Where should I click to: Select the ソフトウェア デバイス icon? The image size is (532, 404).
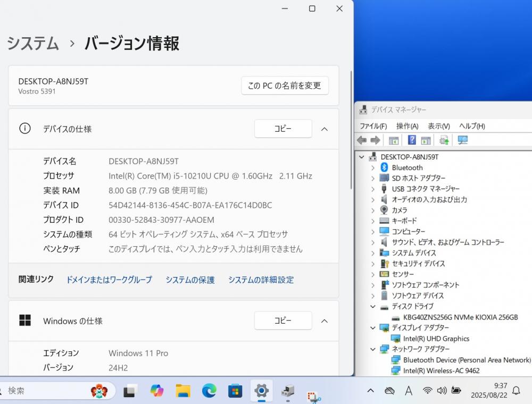[384, 295]
